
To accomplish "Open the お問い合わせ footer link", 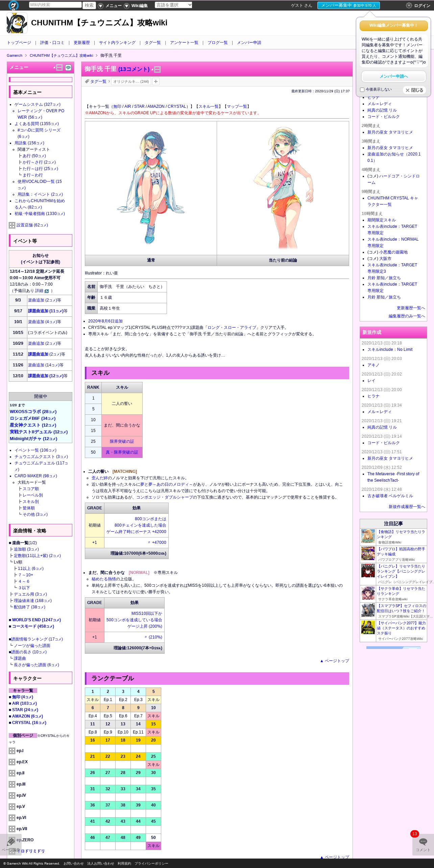I will point(73,863).
